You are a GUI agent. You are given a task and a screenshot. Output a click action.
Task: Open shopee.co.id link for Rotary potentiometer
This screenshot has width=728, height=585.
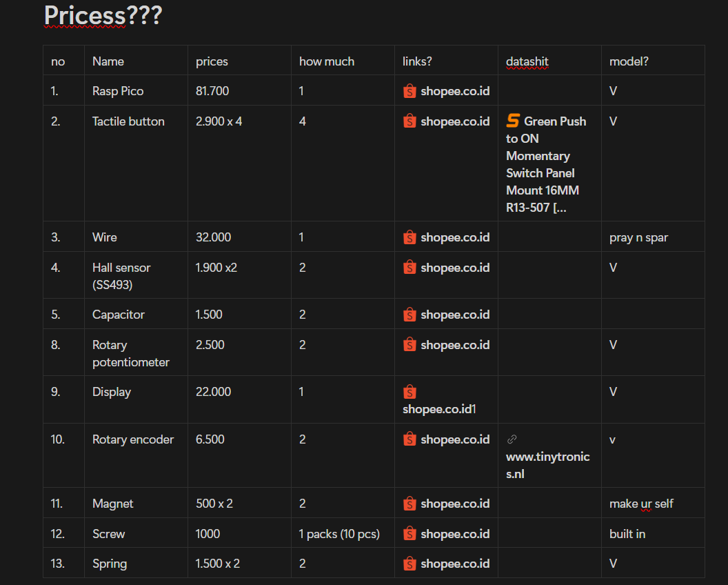click(x=455, y=345)
